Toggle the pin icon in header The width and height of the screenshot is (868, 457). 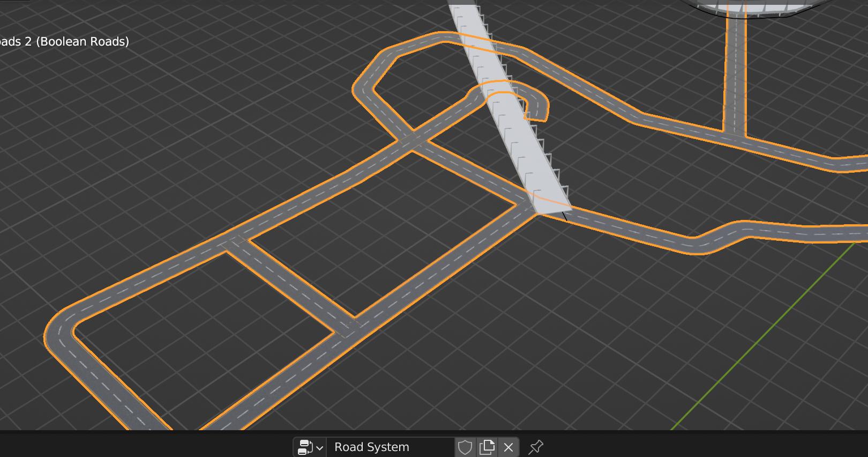(536, 447)
